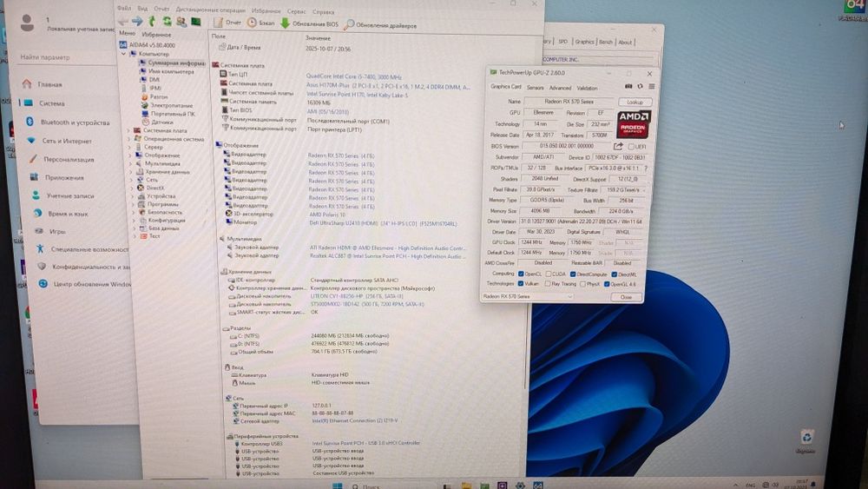Open the Справка menu in AIDA64
The height and width of the screenshot is (489, 868).
tap(323, 11)
